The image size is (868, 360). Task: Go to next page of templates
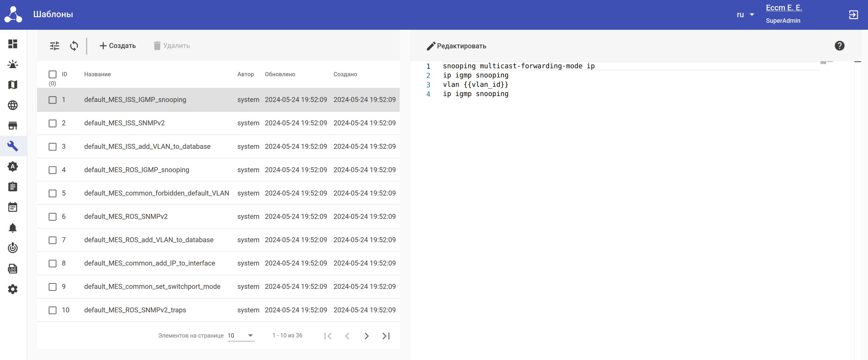click(367, 336)
